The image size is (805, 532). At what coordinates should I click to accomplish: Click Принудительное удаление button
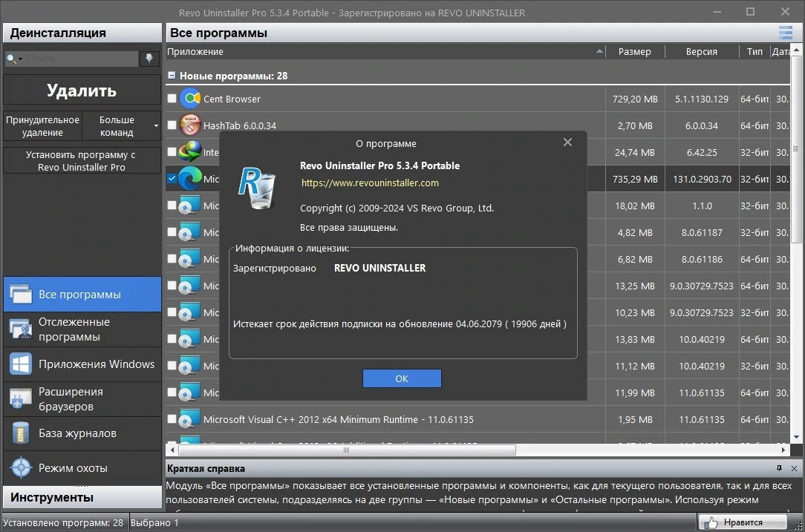42,125
